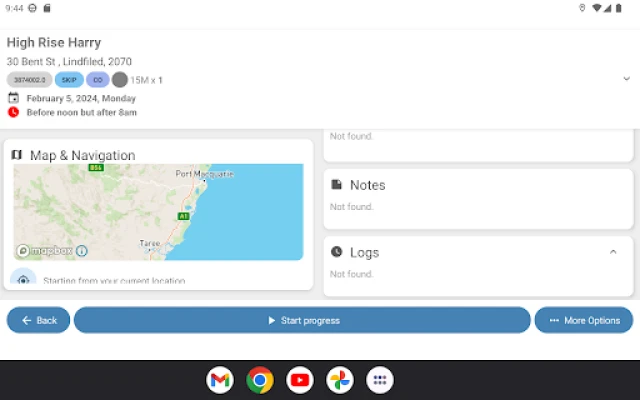640x400 pixels.
Task: Click the '15M x 1' text
Action: 147,80
